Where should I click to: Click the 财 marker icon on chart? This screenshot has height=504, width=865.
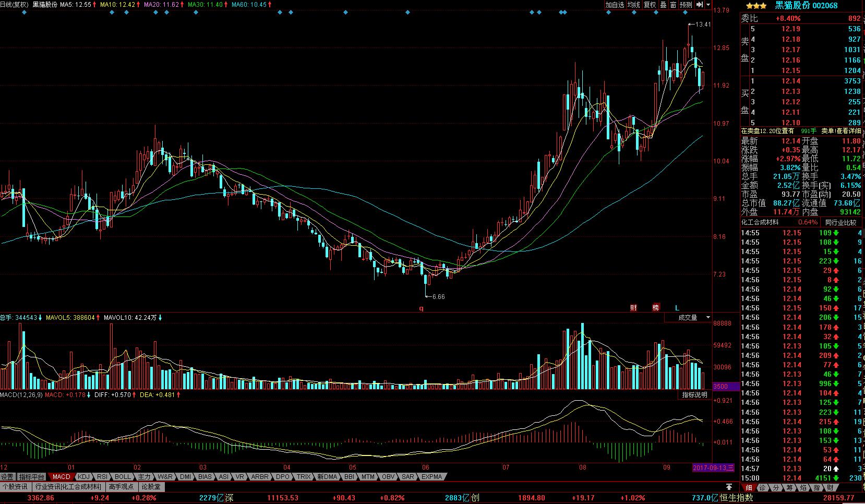pyautogui.click(x=633, y=308)
